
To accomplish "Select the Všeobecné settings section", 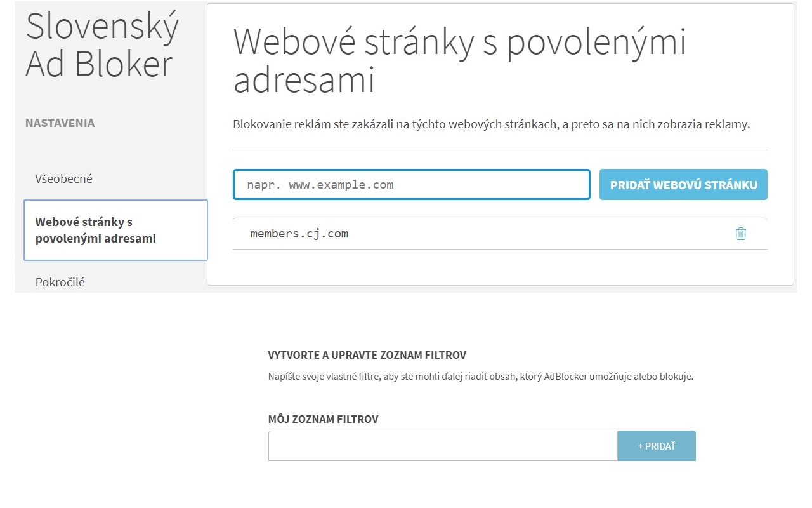I will point(63,178).
